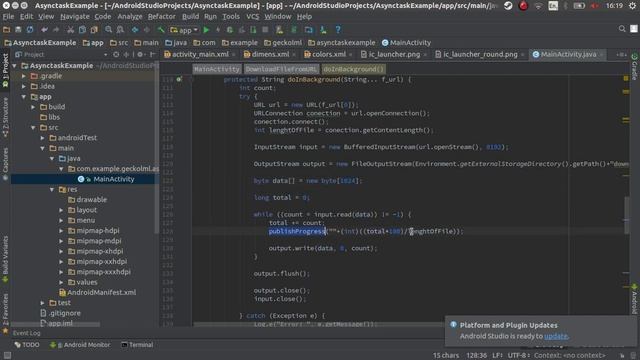Toggle the Android Monitor tool window

click(80, 345)
